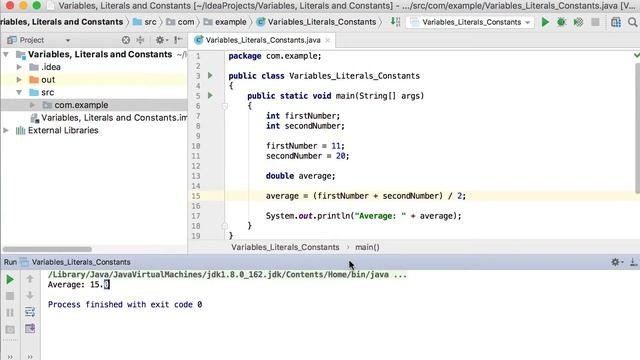Show more console actions on the second column
640x360 pixels.
click(30, 357)
